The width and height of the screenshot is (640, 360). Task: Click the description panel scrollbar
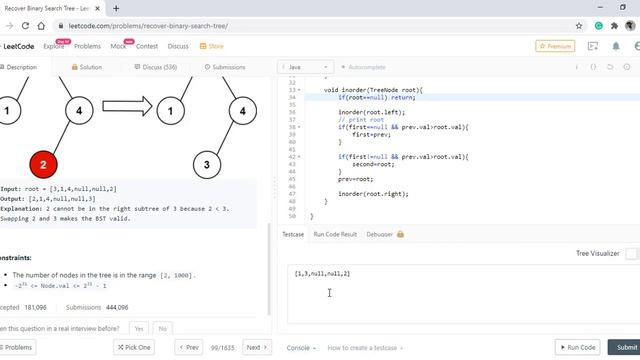click(269, 269)
